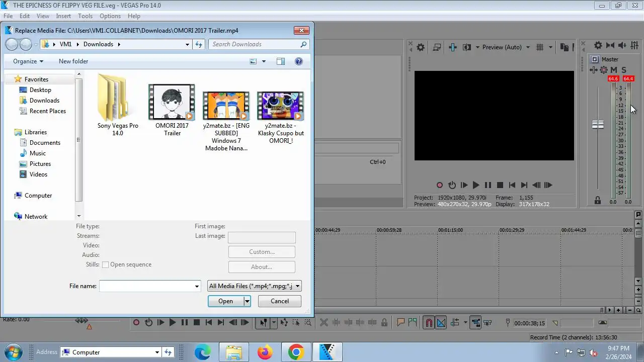Insert a marker with the marker icon
Image resolution: width=644 pixels, height=362 pixels.
point(401,323)
